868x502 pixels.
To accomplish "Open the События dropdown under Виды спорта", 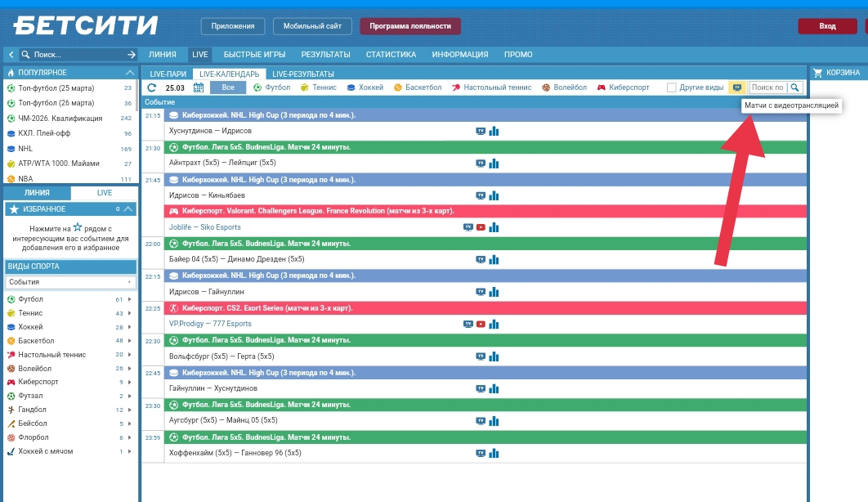I will pos(70,282).
